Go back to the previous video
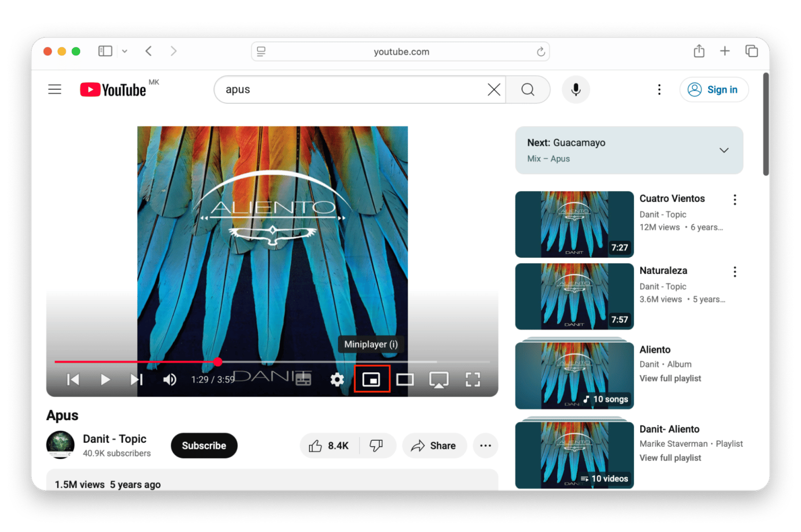The image size is (801, 532). 73,379
